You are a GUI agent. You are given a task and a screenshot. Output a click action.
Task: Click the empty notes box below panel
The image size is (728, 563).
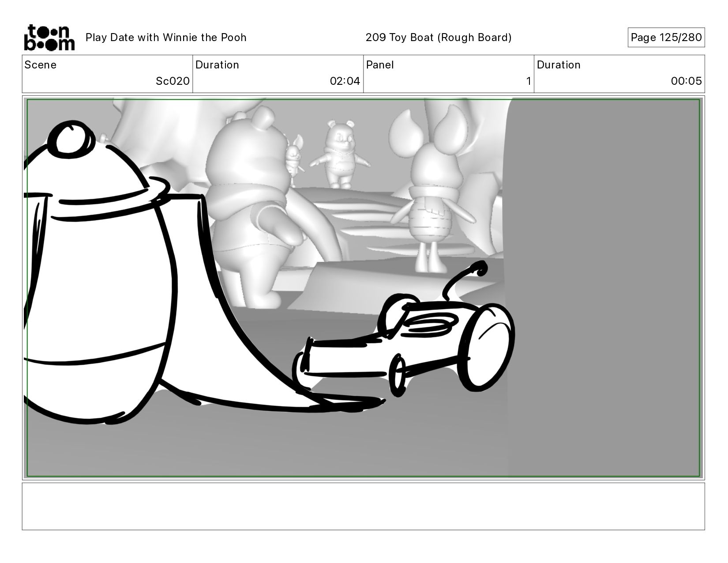364,506
